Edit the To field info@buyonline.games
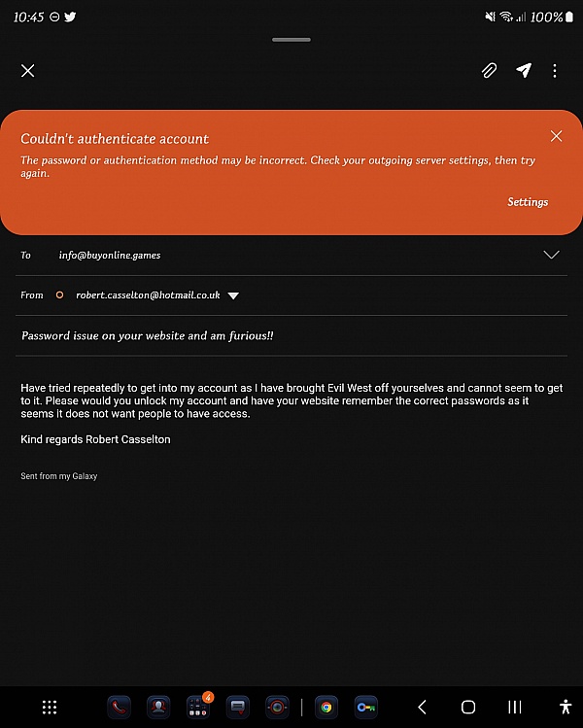Image resolution: width=583 pixels, height=728 pixels. click(x=110, y=255)
